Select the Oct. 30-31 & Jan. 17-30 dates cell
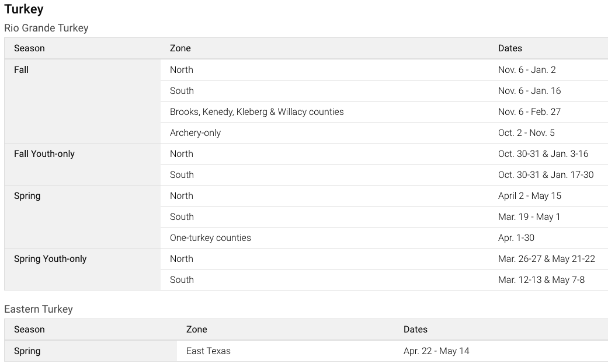608x364 pixels. (x=546, y=175)
